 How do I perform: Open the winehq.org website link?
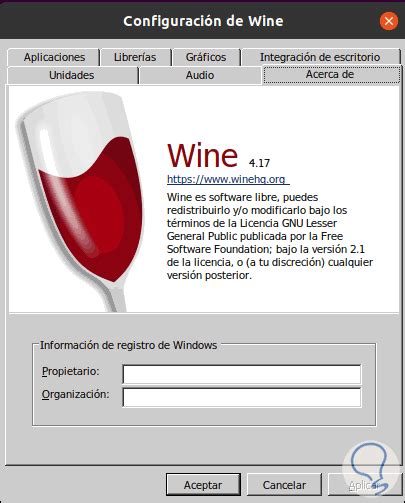point(228,179)
